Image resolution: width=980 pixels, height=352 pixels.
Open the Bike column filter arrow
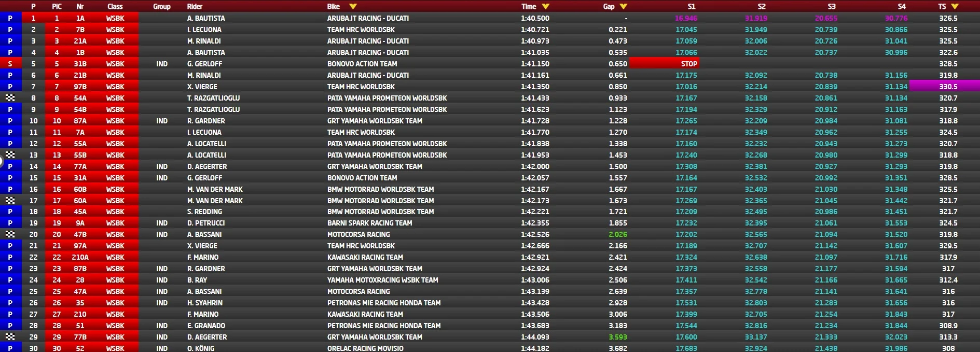(x=353, y=7)
